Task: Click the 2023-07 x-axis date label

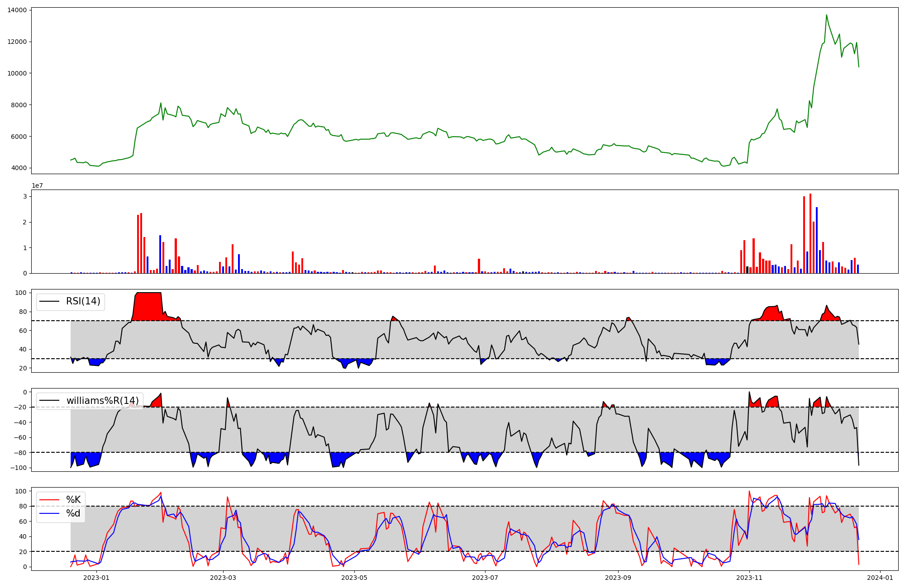Action: click(485, 578)
